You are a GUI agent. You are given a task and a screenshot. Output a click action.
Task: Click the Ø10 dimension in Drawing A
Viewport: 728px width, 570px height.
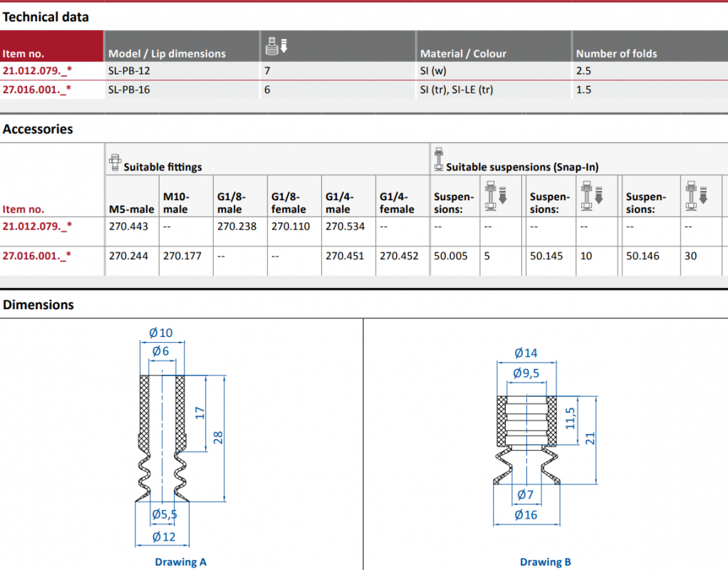pos(161,333)
